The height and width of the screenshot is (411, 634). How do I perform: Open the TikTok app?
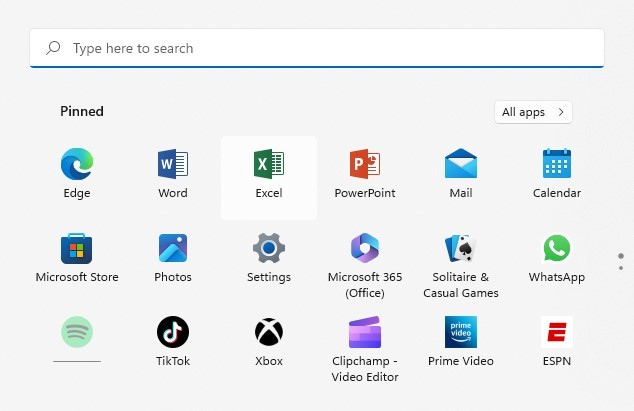click(x=173, y=342)
